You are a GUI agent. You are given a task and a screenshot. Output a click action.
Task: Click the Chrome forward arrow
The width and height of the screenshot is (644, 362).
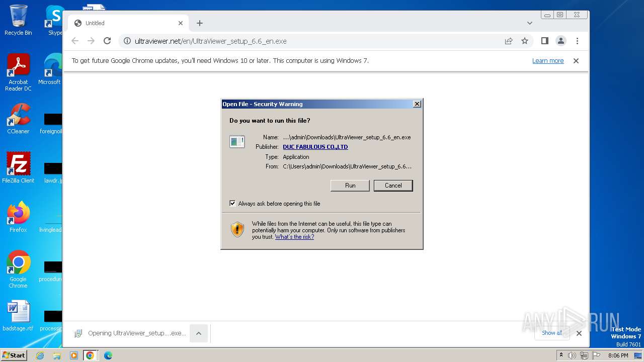(91, 41)
